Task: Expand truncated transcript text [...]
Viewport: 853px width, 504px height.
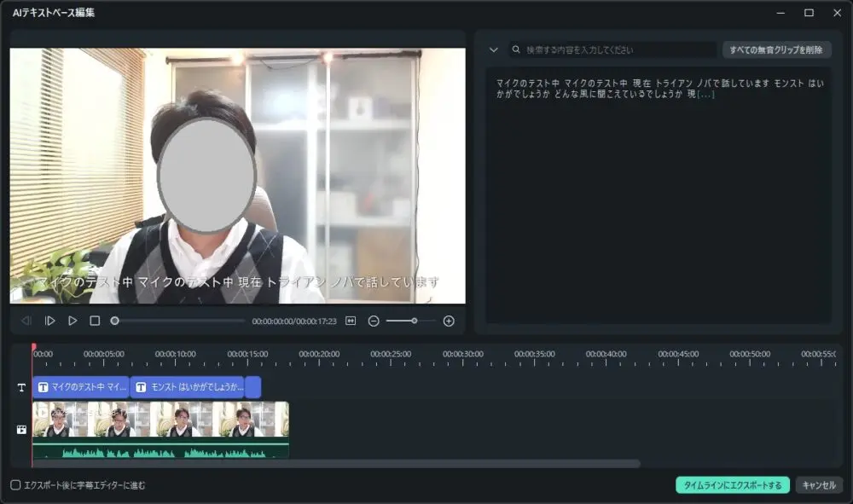Action: coord(705,94)
